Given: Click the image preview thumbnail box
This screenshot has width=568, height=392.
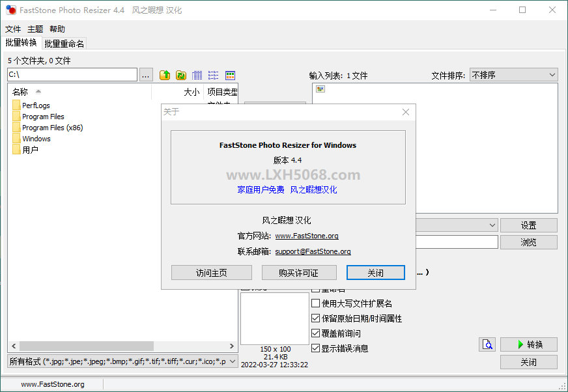Looking at the screenshot, I should 275,319.
